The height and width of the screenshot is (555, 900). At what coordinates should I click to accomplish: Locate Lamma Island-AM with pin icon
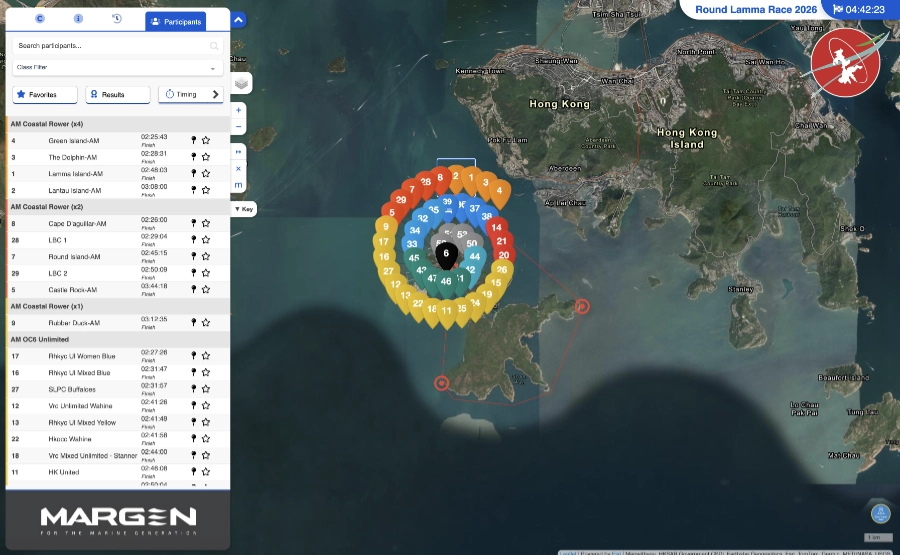point(193,173)
